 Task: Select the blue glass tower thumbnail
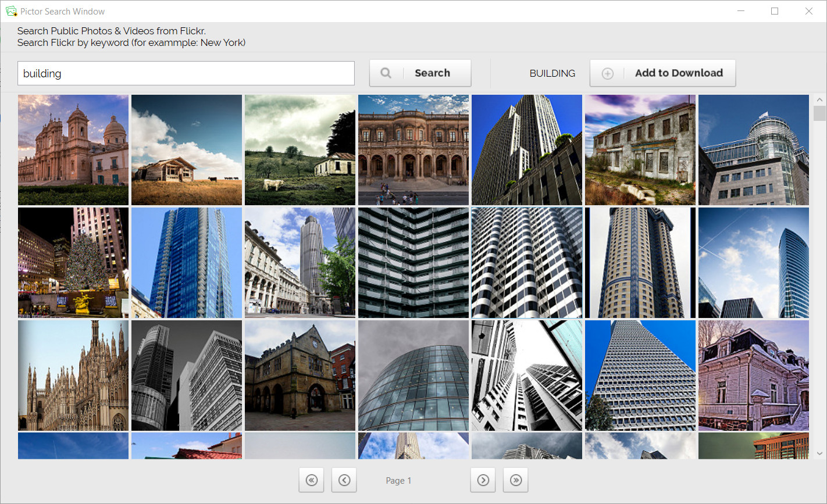[x=187, y=263]
